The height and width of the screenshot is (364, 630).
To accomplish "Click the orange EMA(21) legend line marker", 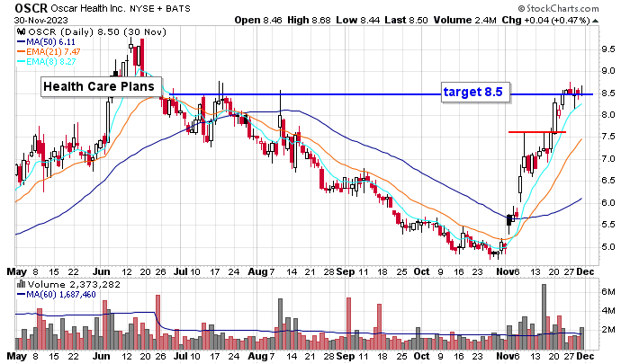I will coord(21,51).
